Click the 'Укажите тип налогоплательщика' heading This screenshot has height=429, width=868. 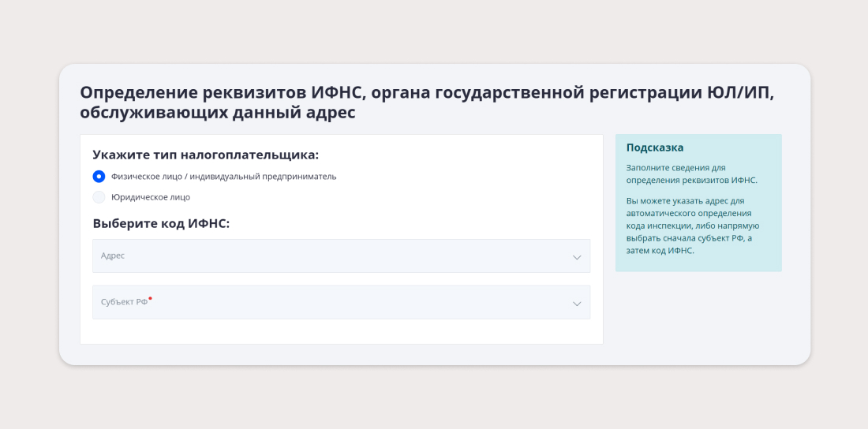206,155
